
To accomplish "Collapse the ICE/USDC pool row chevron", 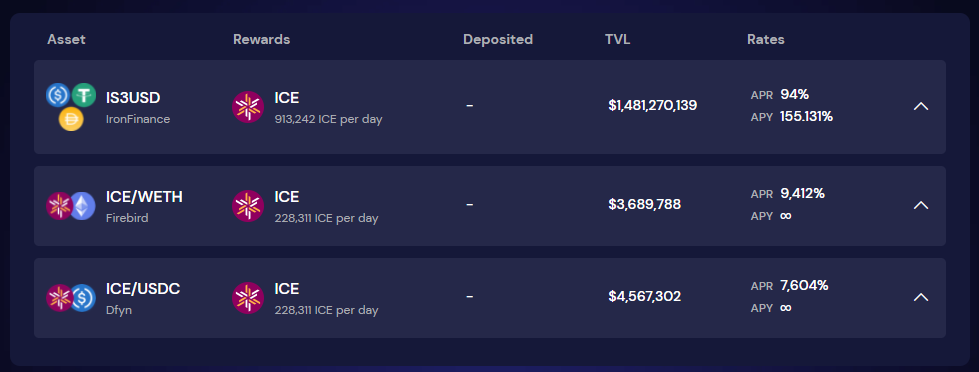I will tap(920, 298).
